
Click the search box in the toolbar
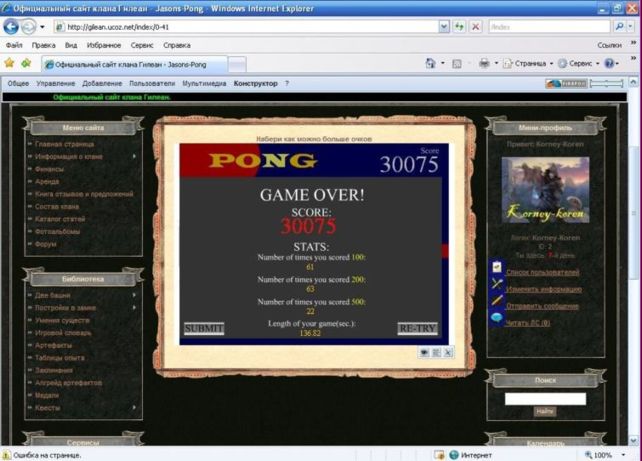tap(549, 27)
